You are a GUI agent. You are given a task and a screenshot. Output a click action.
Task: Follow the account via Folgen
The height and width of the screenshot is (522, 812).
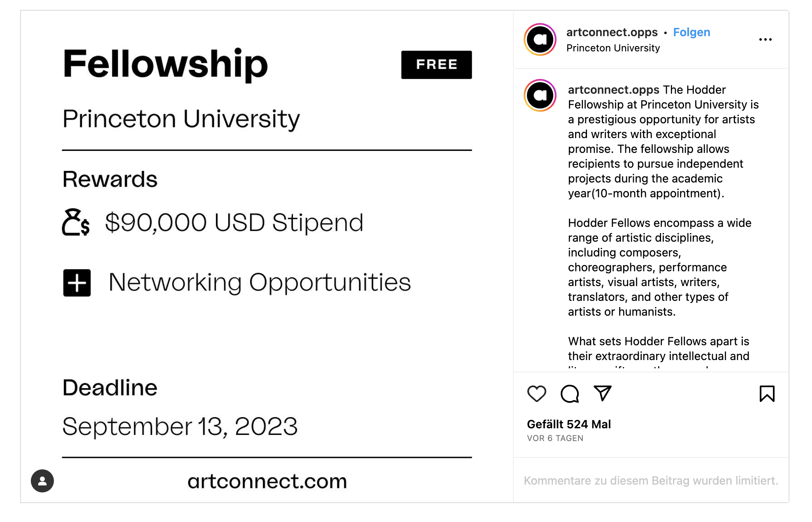point(691,32)
